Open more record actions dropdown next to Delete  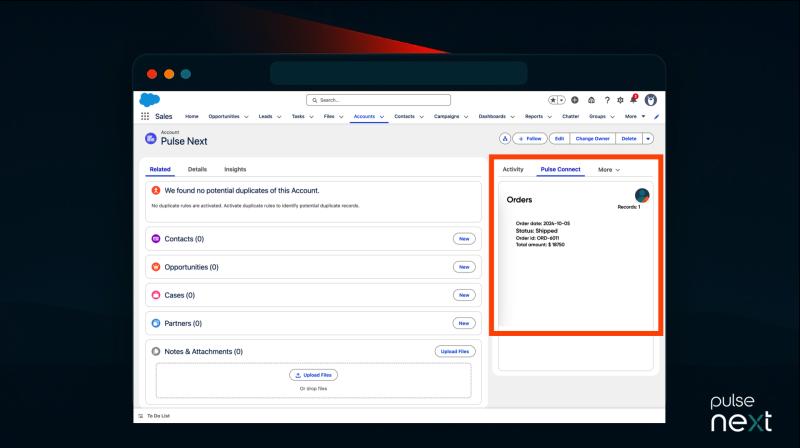click(648, 139)
